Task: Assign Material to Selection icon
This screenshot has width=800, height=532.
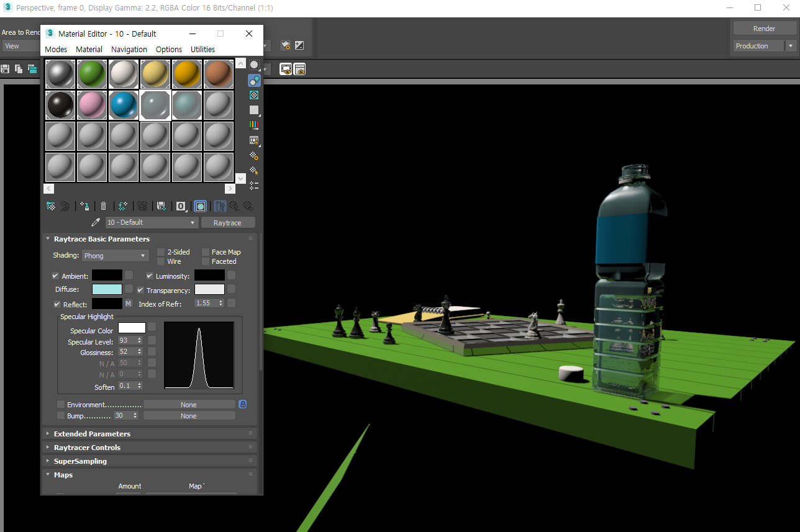Action: click(85, 206)
